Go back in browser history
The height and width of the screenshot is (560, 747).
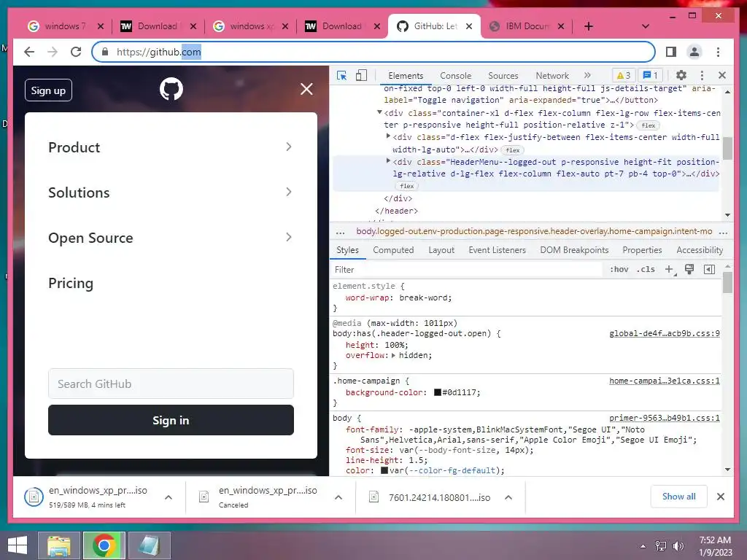pos(29,52)
